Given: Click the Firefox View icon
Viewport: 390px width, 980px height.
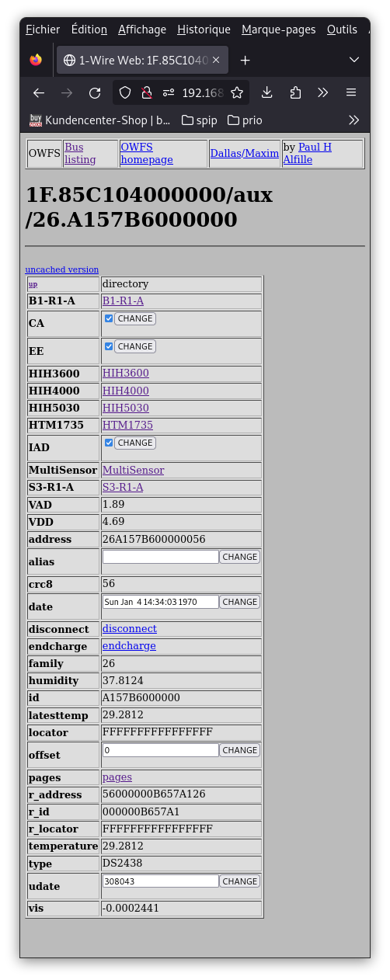Looking at the screenshot, I should coord(36,60).
